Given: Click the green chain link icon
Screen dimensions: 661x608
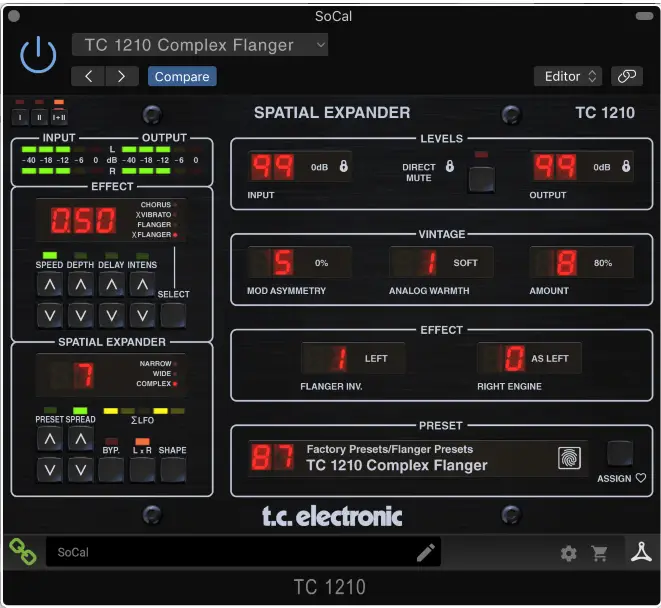Looking at the screenshot, I should click(x=23, y=552).
